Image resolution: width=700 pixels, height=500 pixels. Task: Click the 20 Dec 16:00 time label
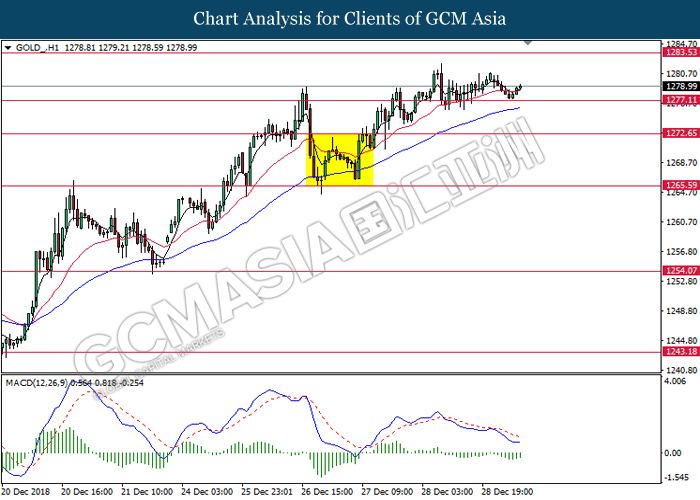pos(87,492)
